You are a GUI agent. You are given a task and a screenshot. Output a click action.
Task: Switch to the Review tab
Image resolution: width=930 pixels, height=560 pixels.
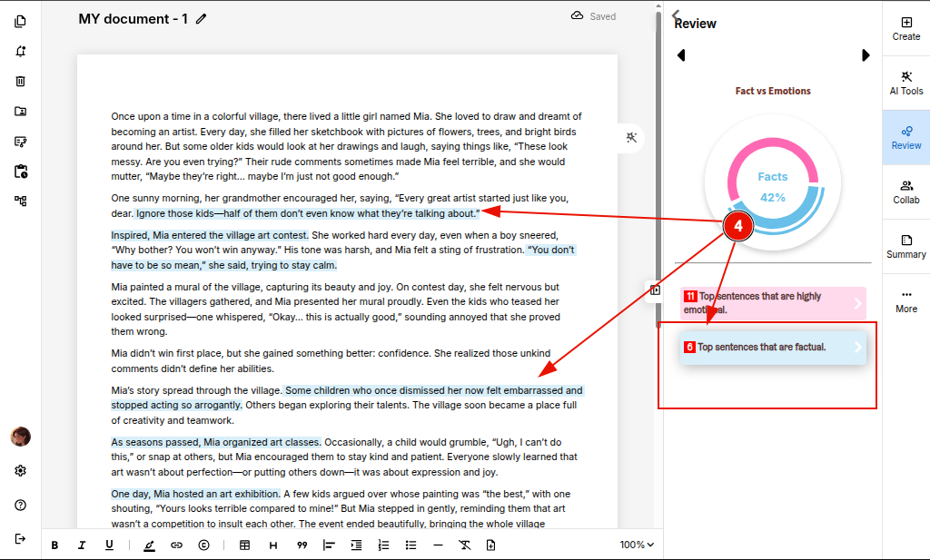(x=905, y=137)
